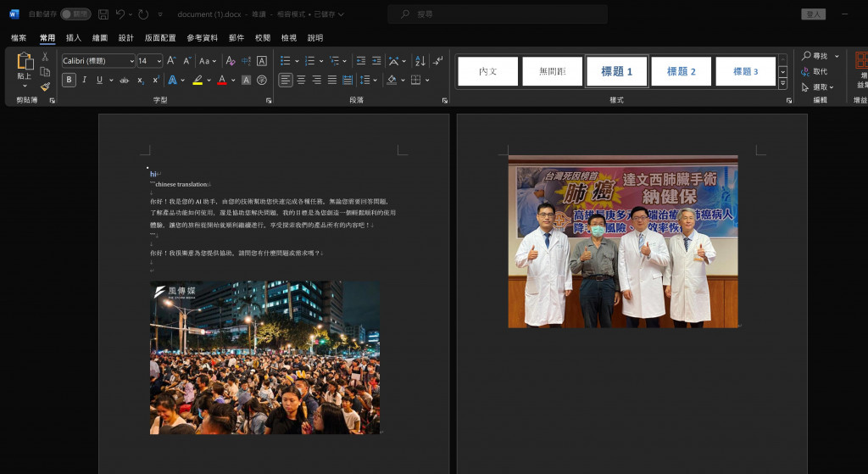
Task: Select the doctors group photo
Action: [623, 242]
